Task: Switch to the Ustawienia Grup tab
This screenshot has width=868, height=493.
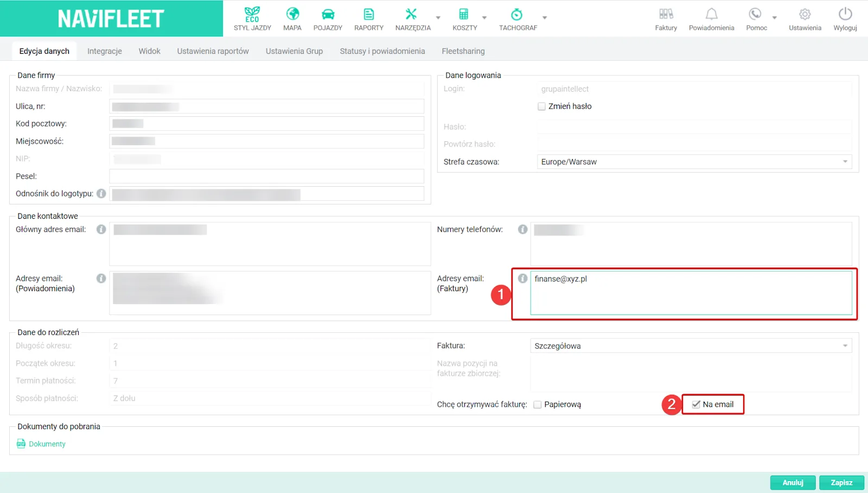Action: point(295,51)
